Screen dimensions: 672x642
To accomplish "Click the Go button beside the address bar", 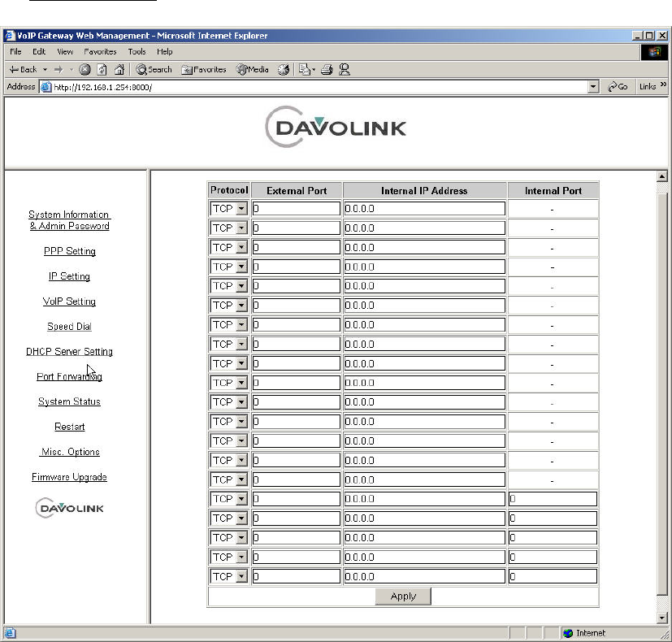I will click(x=618, y=87).
